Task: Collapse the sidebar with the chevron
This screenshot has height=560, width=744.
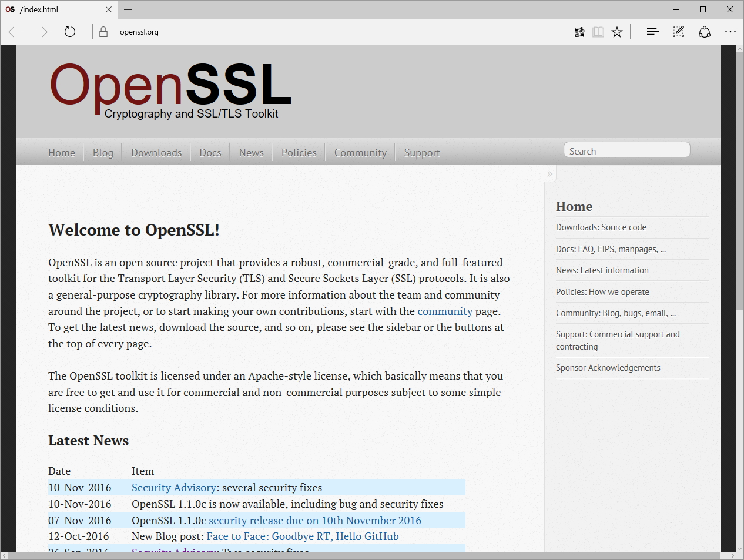Action: click(x=549, y=173)
